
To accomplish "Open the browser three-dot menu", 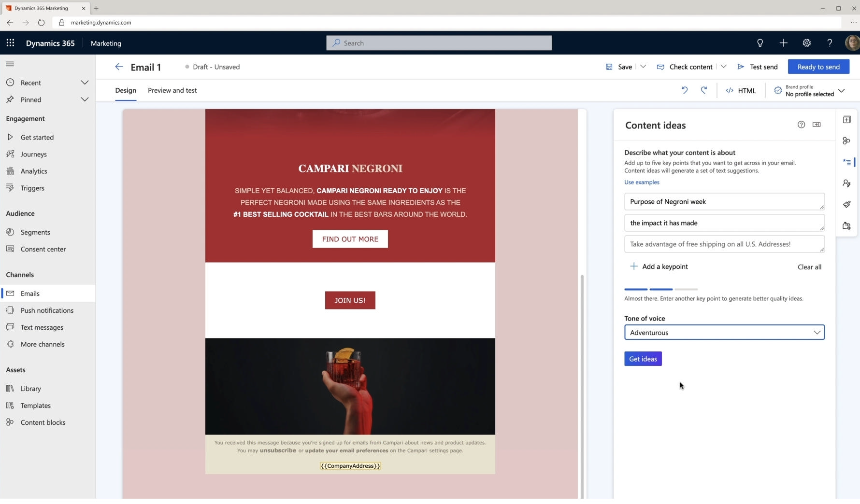I will [x=853, y=23].
